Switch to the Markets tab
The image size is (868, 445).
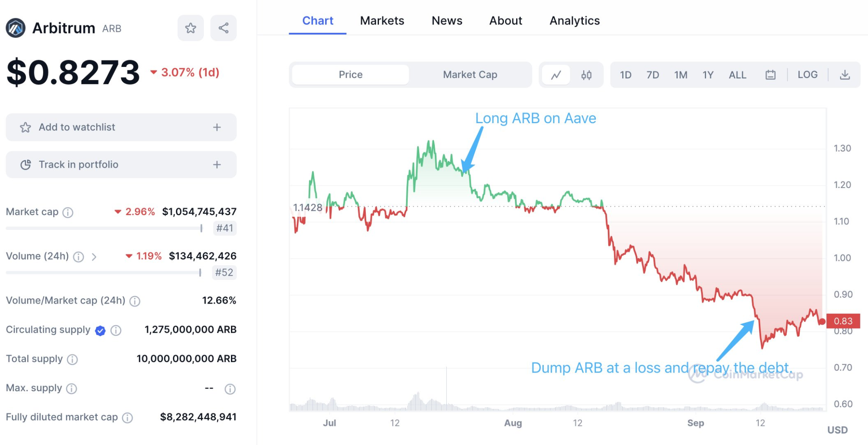pyautogui.click(x=382, y=20)
